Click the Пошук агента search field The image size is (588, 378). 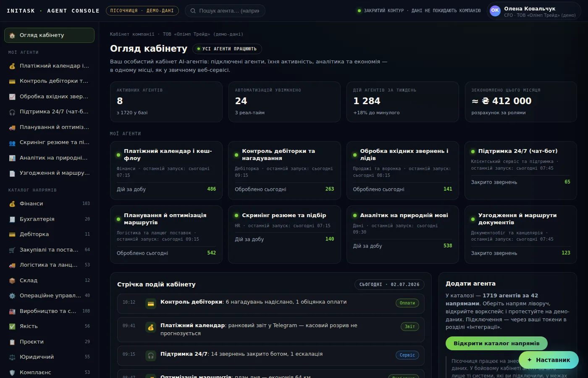point(225,11)
